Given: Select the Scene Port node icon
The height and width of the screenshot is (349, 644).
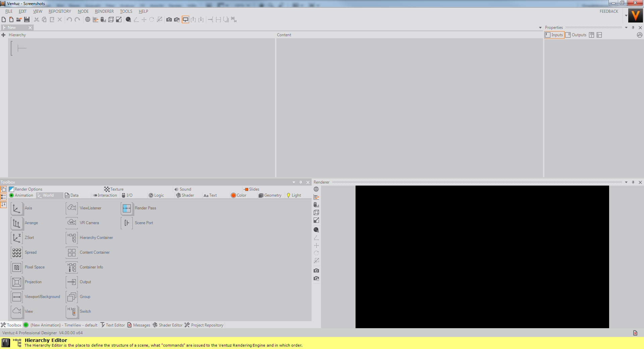Looking at the screenshot, I should [127, 223].
